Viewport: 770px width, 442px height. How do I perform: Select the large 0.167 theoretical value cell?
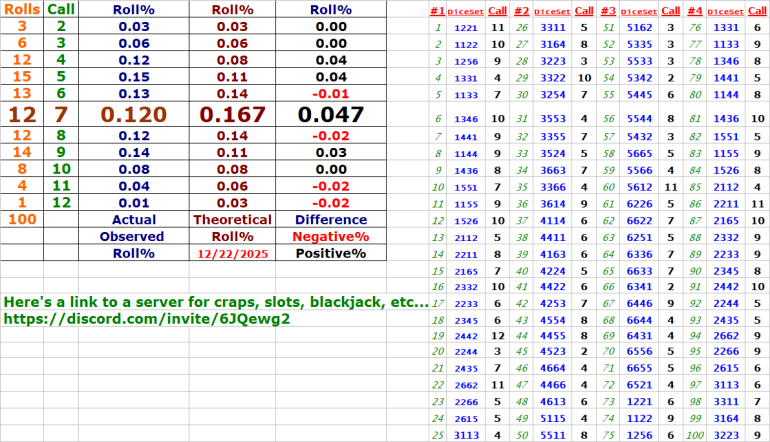pyautogui.click(x=232, y=114)
